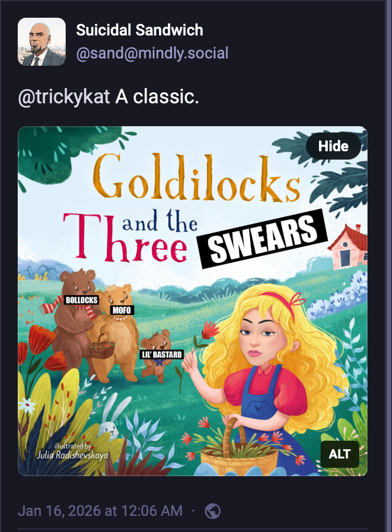Click the white rabbit in the illustration

click(110, 418)
